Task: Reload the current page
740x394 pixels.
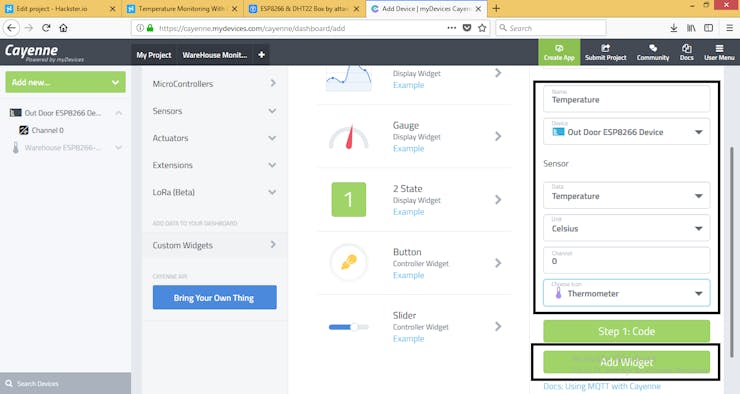Action: point(46,28)
